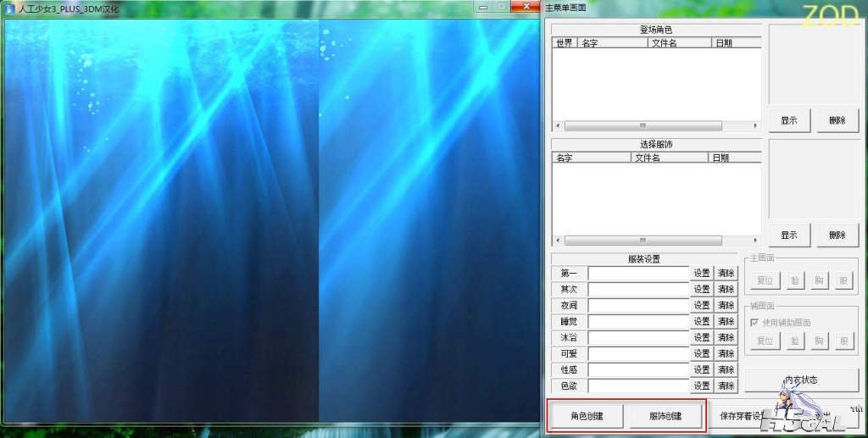Click right scroll arrow of 登场角色 list
Viewport: 868px width, 438px height.
[x=755, y=125]
